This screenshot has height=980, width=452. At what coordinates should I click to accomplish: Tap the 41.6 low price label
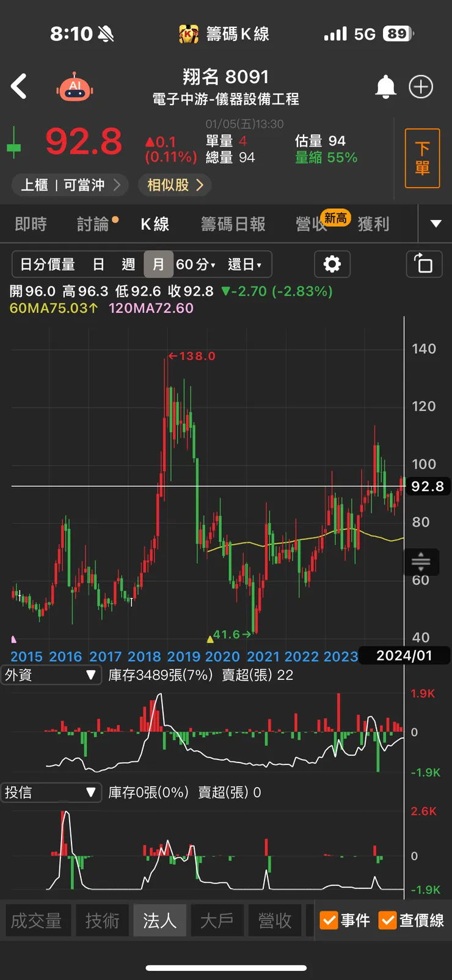tap(232, 634)
